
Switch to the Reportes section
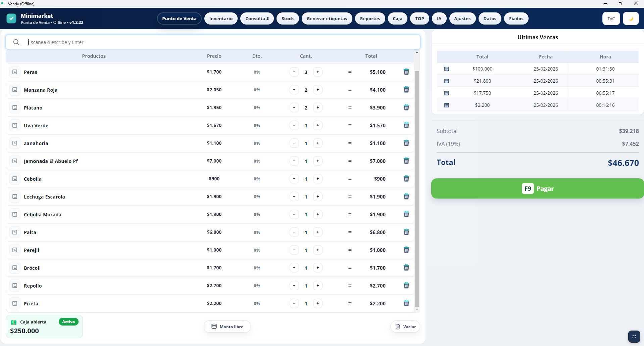coord(370,19)
